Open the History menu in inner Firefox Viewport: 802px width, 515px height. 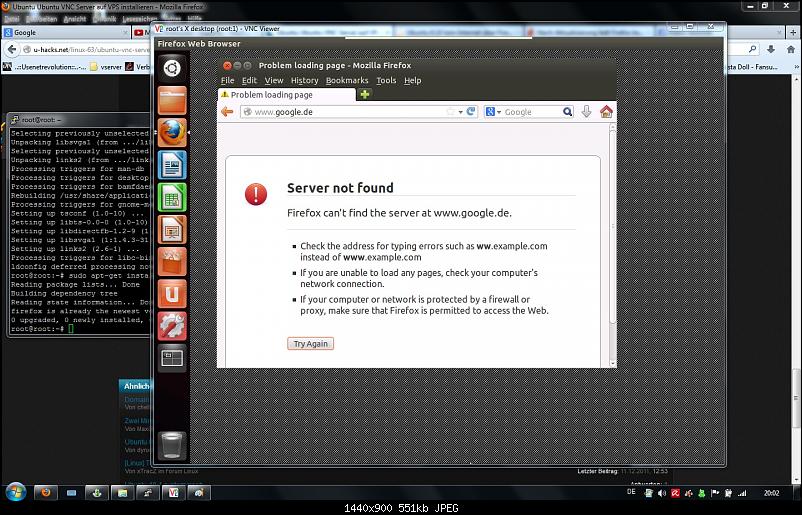coord(304,80)
